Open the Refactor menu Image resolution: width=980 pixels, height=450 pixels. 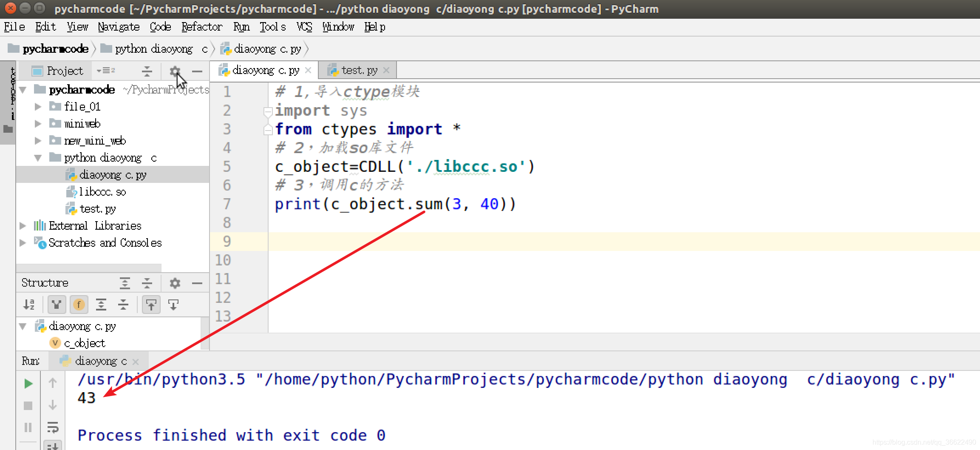[202, 26]
